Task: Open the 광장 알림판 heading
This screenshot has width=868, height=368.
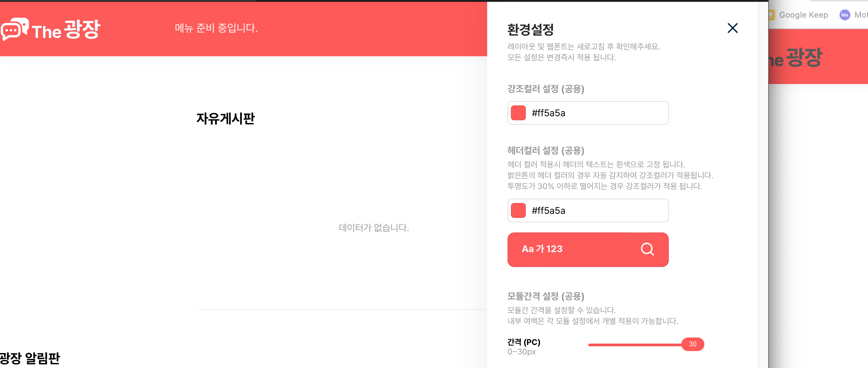Action: click(x=30, y=358)
